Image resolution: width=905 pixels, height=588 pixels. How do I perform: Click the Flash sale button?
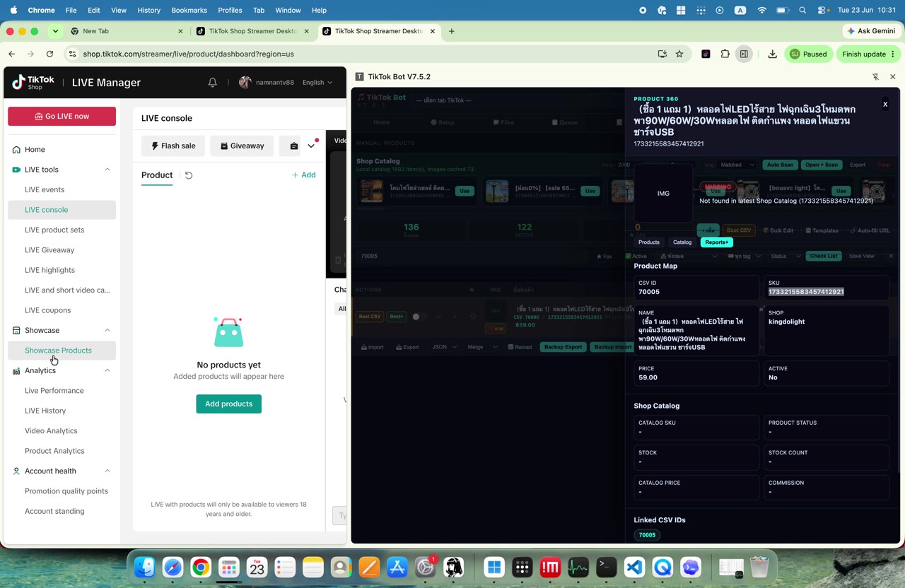click(173, 146)
